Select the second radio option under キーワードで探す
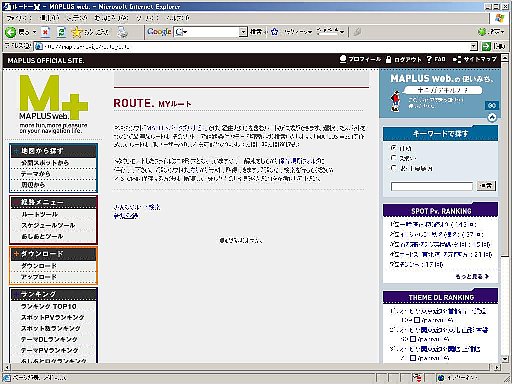 coord(394,158)
